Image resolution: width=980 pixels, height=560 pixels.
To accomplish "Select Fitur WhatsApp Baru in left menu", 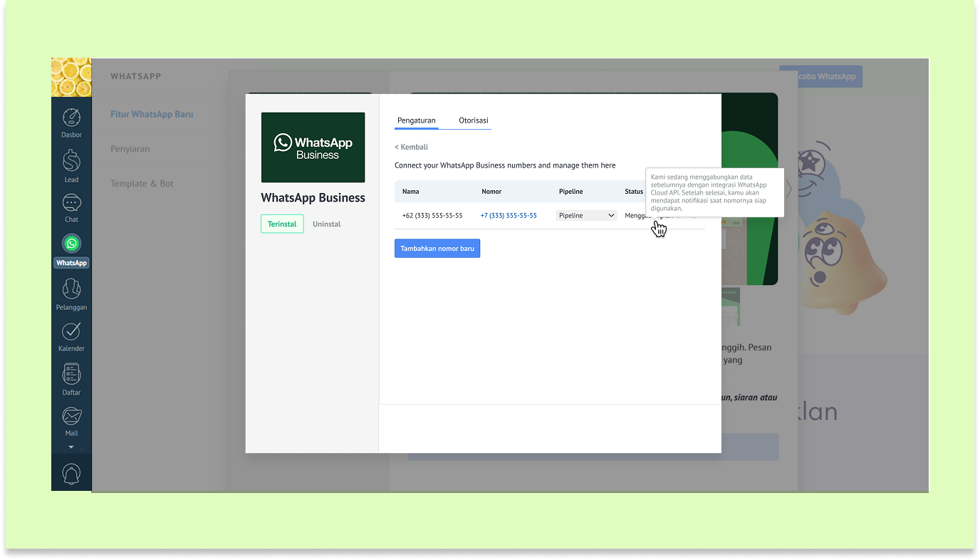I will pos(152,114).
